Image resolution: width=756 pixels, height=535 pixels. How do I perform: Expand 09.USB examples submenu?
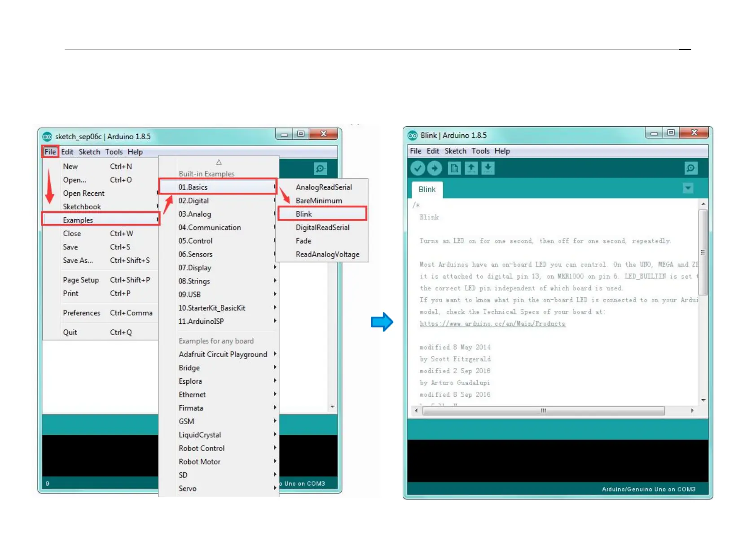click(218, 295)
